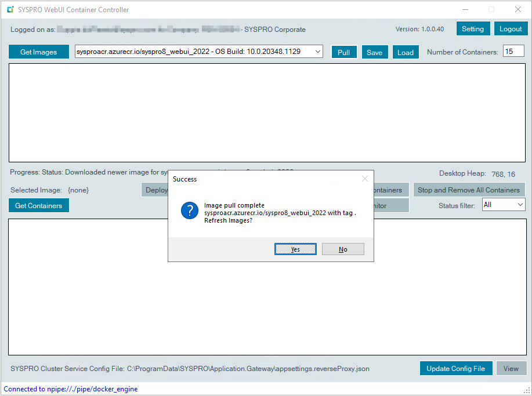This screenshot has width=532, height=396.
Task: Click the Deploy button
Action: 155,190
